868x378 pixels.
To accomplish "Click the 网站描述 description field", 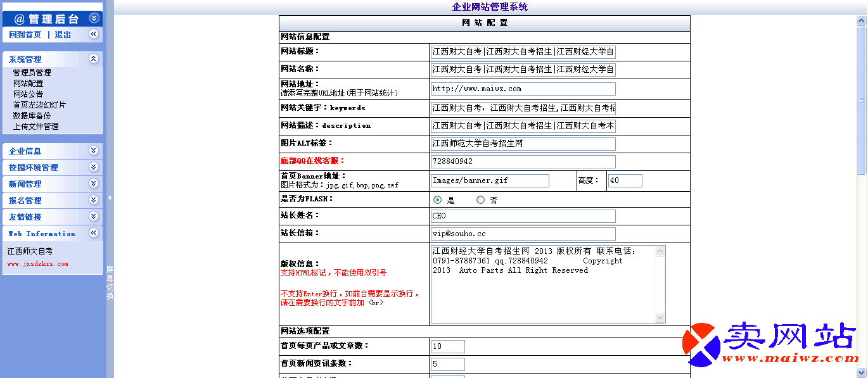I will [x=523, y=125].
